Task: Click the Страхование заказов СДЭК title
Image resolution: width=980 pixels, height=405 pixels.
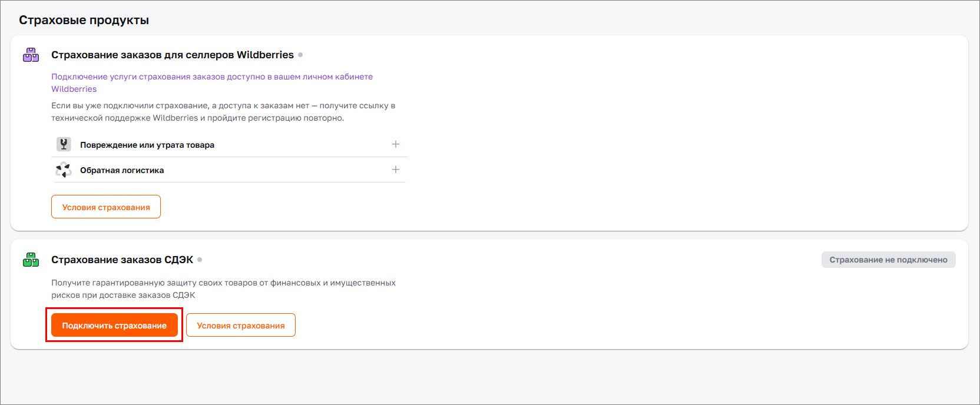Action: (122, 260)
